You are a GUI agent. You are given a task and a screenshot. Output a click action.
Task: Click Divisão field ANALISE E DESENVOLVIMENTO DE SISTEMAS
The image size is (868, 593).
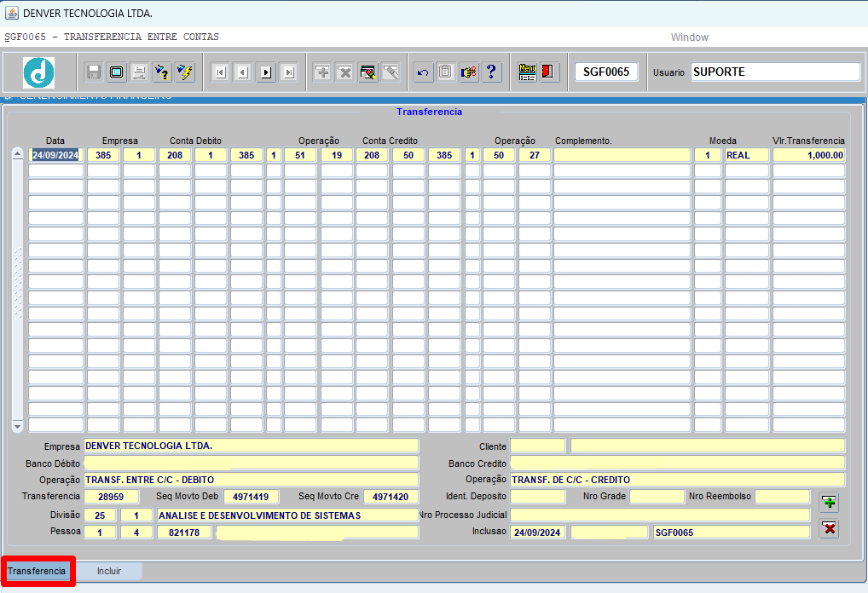pos(288,515)
